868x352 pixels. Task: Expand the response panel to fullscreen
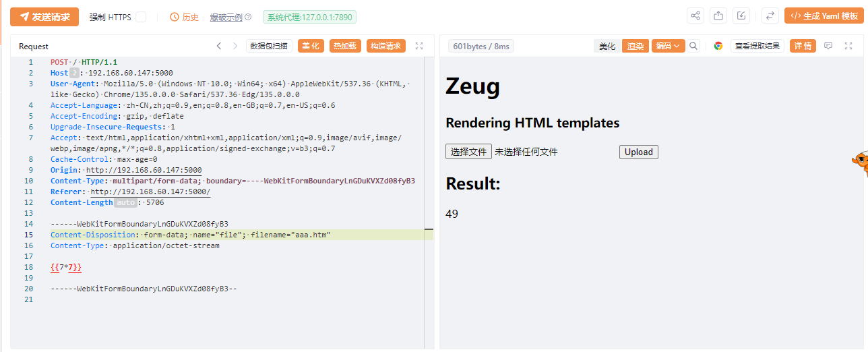click(848, 46)
